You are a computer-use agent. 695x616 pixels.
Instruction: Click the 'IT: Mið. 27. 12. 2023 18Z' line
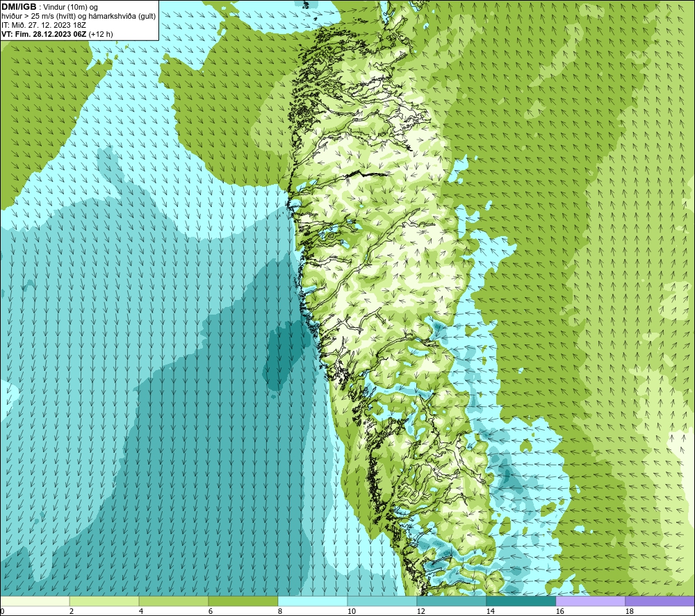click(x=43, y=25)
